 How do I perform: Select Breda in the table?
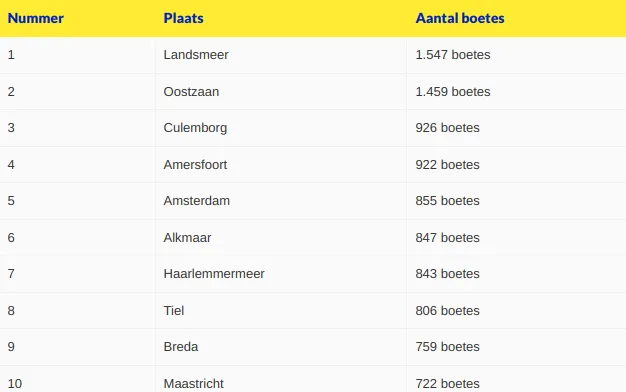[181, 347]
